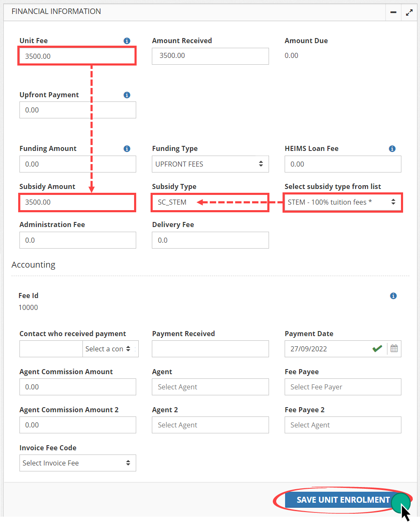420x523 pixels.
Task: Open the Invoice Fee Code dropdown
Action: 77,463
